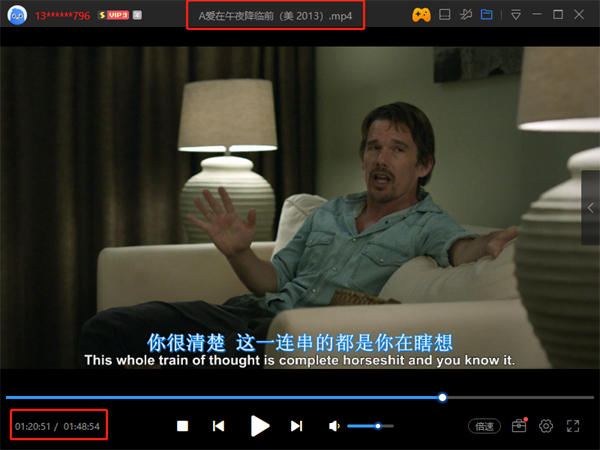Open the 倍速 playback speed options
This screenshot has height=450, width=600.
[485, 426]
